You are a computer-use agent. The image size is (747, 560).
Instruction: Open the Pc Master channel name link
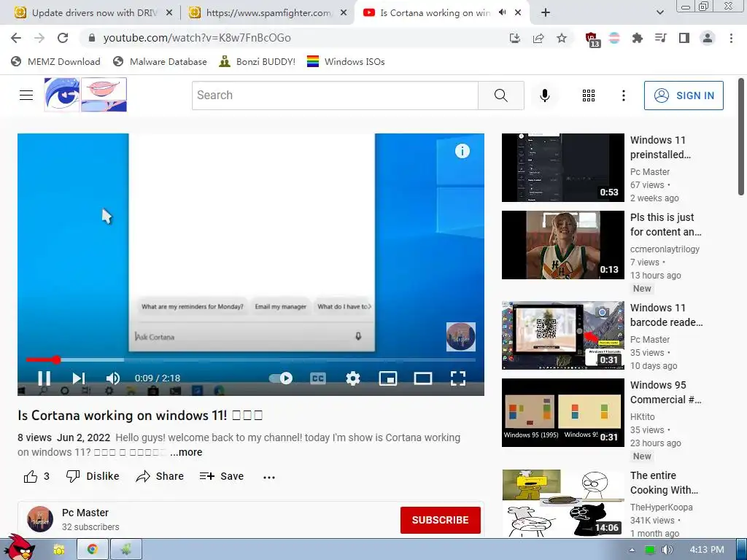tap(85, 513)
